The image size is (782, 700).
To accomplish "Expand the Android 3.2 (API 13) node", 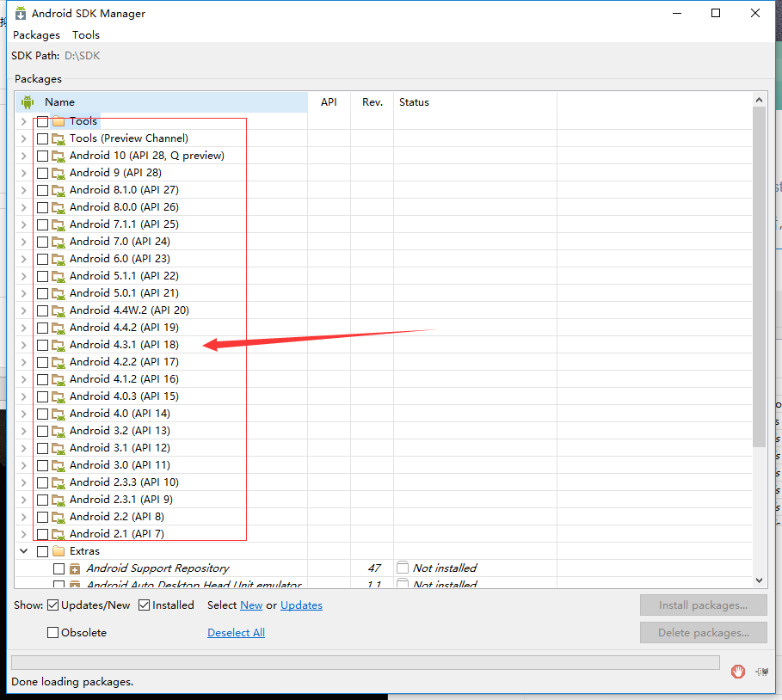I will coord(23,432).
